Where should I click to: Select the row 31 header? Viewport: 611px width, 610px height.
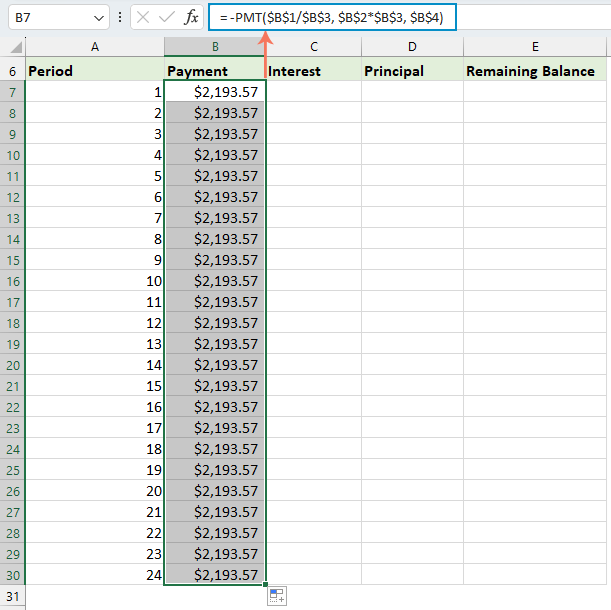click(x=13, y=595)
